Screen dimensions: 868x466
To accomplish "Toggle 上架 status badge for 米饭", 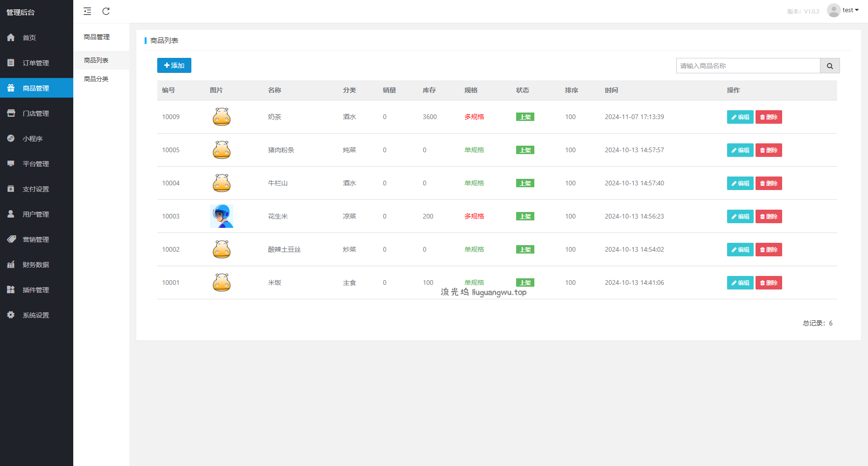I will (x=525, y=282).
